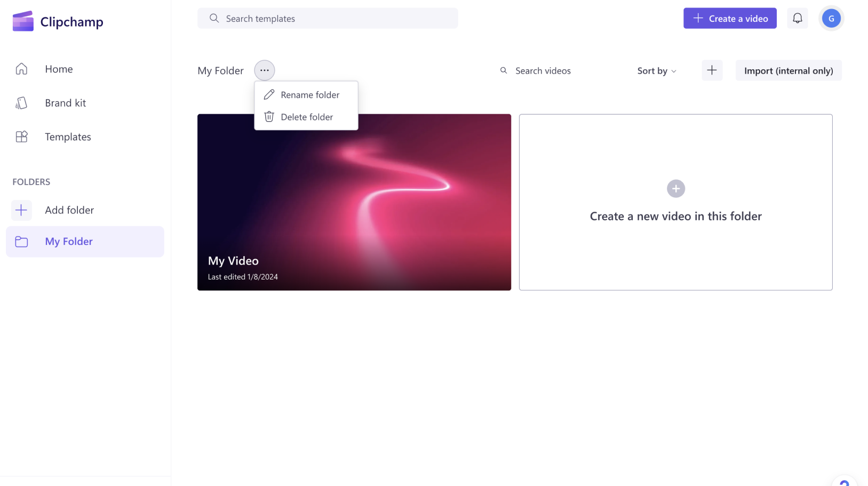Open notifications bell icon
The width and height of the screenshot is (868, 486).
[797, 18]
